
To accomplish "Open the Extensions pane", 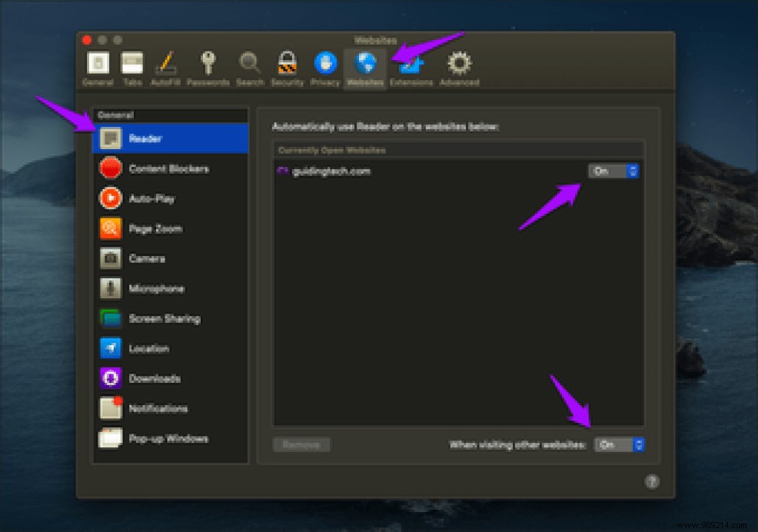I will [411, 65].
